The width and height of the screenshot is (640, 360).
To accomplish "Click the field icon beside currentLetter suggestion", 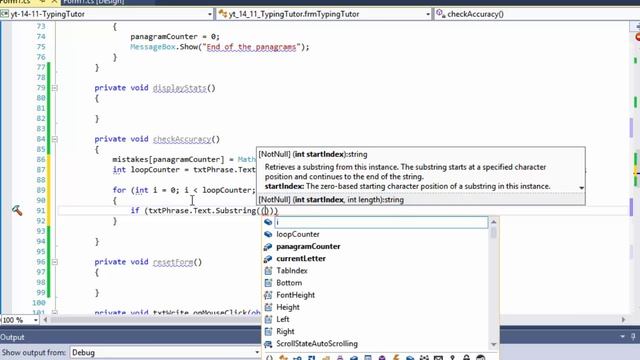I will point(268,259).
